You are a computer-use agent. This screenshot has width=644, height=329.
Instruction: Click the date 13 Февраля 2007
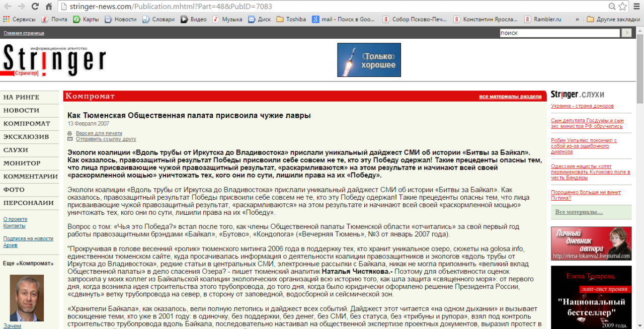click(x=89, y=124)
